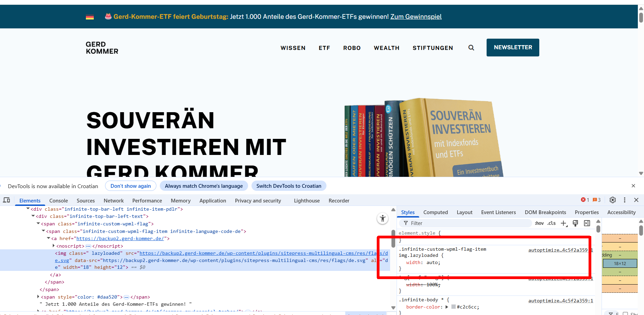Screen dimensions: 644x315
Task: Open the Application tab
Action: pyautogui.click(x=213, y=201)
